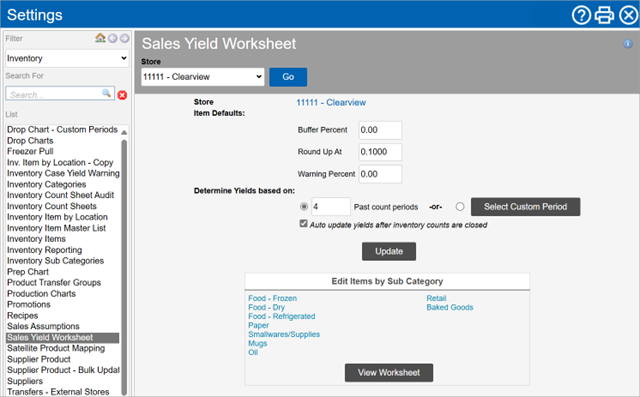The image size is (640, 397).
Task: Open the help question mark icon
Action: (x=581, y=15)
